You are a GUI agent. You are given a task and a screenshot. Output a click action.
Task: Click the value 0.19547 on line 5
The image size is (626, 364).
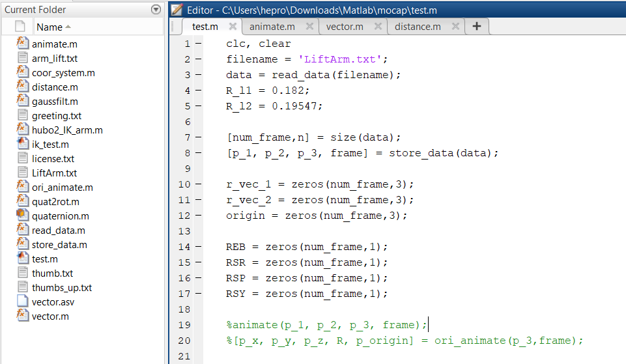[294, 106]
